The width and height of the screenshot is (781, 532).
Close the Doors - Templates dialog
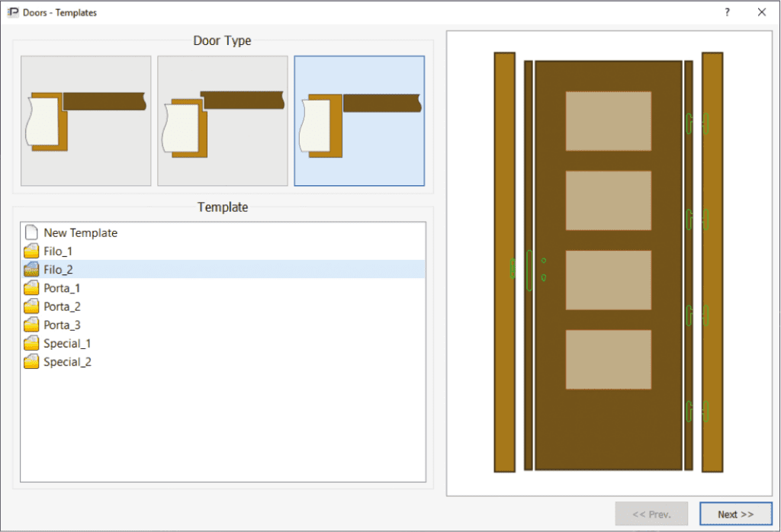[762, 12]
